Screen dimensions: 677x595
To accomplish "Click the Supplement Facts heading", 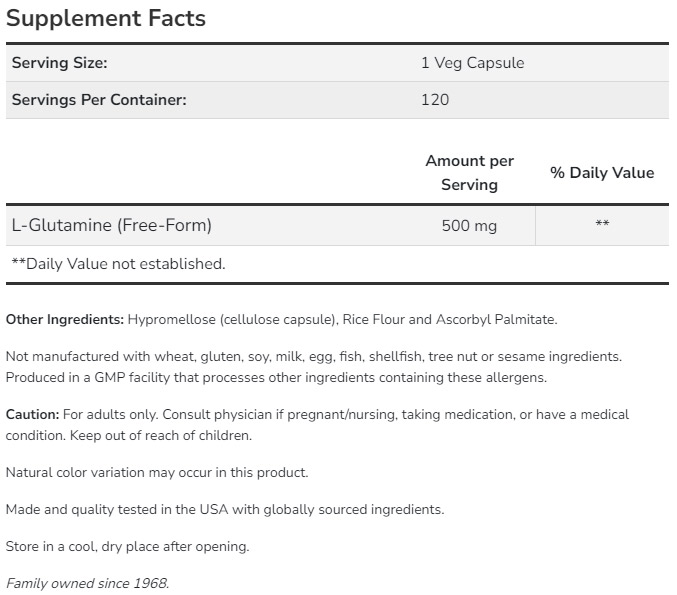I will click(105, 18).
